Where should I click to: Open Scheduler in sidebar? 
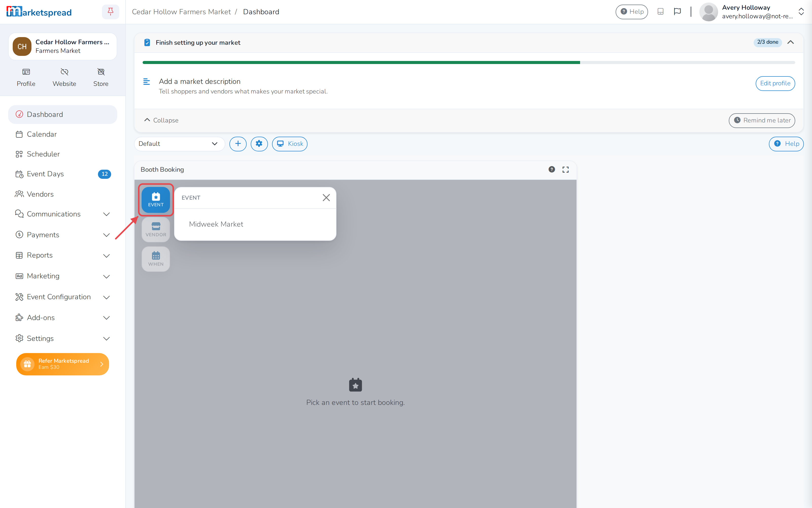click(62, 154)
